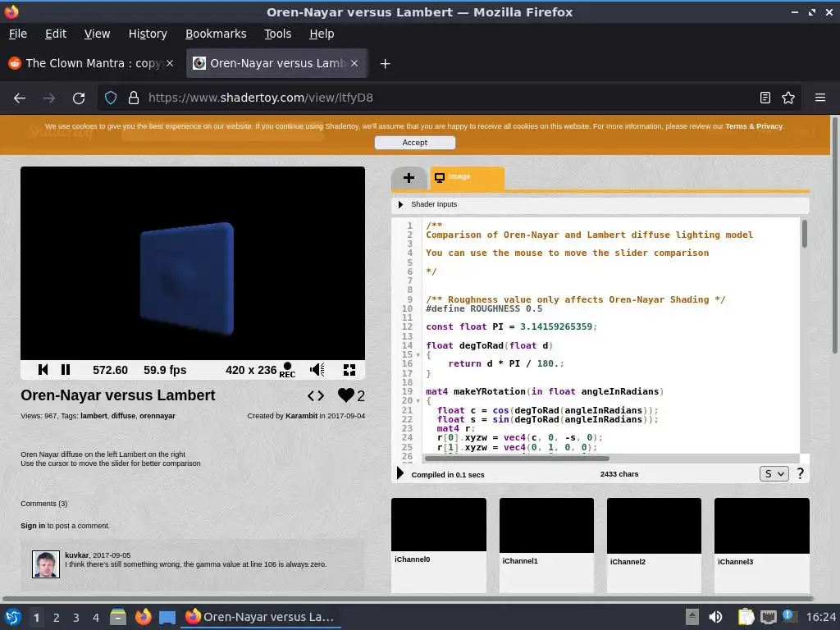
Task: Open the font size S dropdown
Action: [x=774, y=473]
